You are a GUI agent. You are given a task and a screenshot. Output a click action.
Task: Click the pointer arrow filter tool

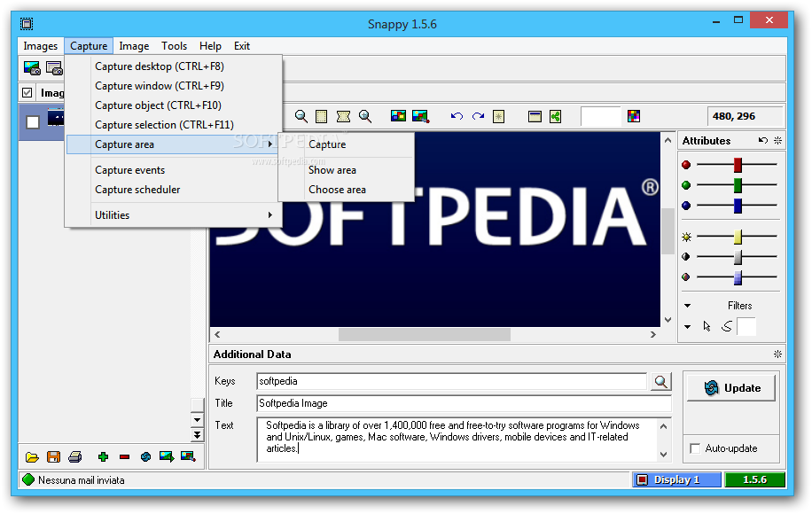tap(707, 326)
